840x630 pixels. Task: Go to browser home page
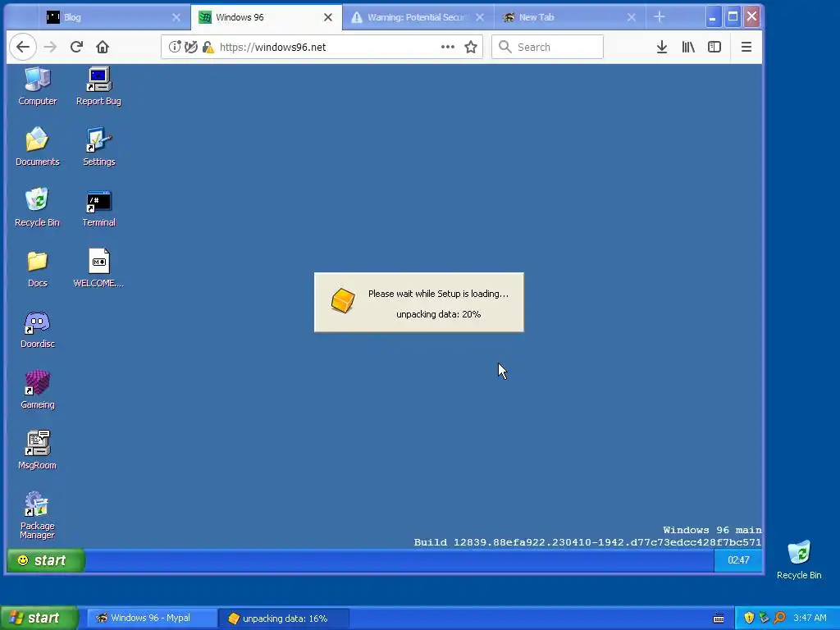(x=103, y=47)
